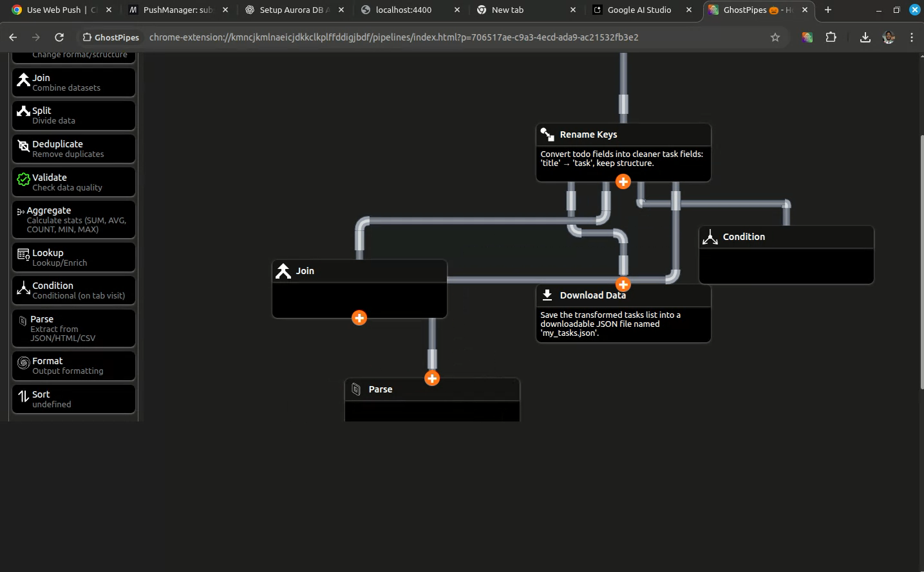Pick the Deduplicate tool from sidebar
Screen dimensions: 924x572
tap(73, 149)
